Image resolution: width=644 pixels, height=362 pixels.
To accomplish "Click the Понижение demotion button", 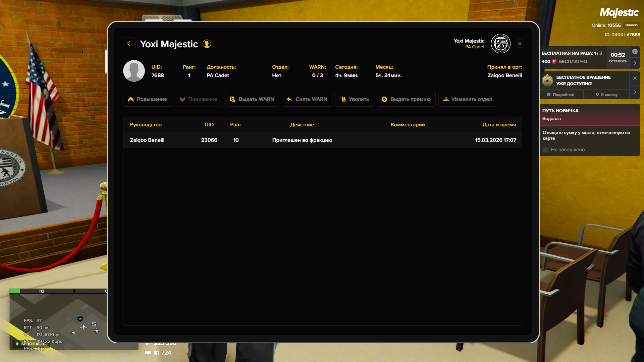I will [x=198, y=99].
